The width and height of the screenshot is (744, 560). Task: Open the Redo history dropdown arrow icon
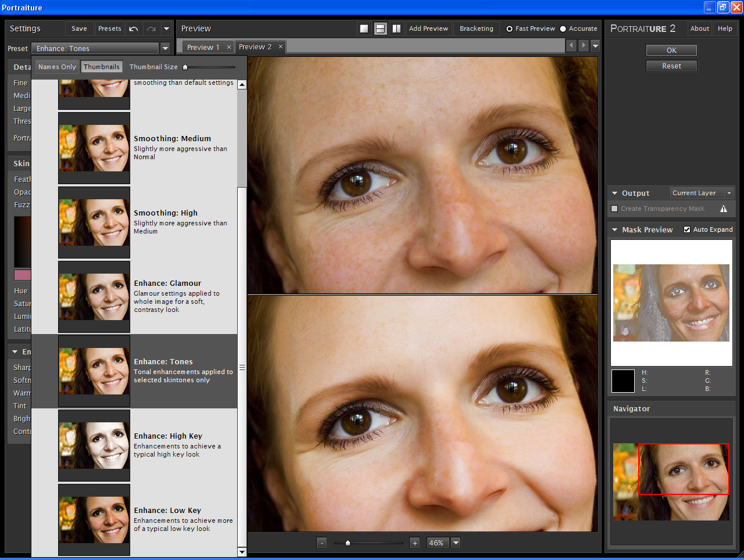pos(167,28)
